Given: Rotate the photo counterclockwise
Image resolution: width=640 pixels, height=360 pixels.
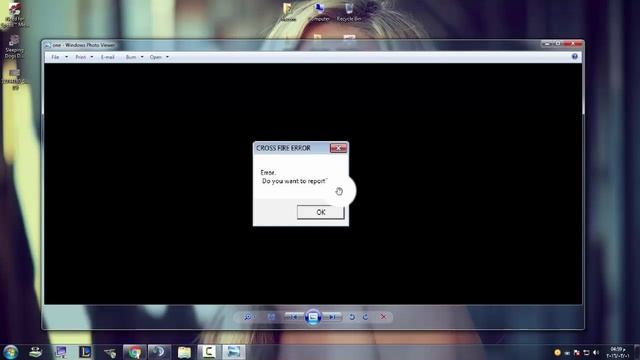Looking at the screenshot, I should click(351, 317).
